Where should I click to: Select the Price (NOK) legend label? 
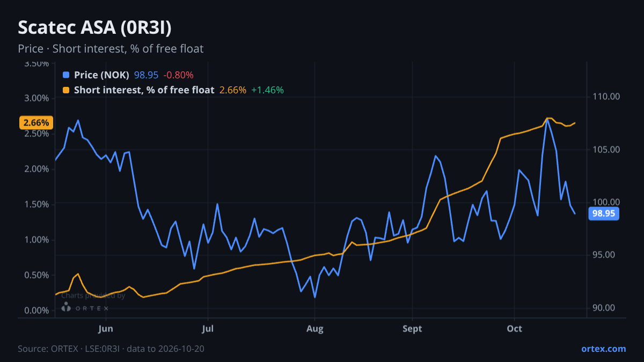tap(101, 75)
